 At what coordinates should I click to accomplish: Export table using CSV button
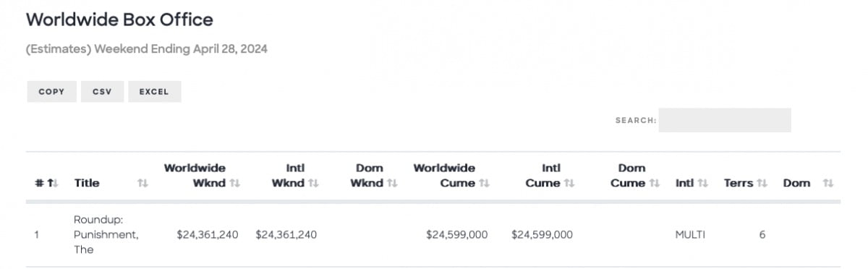tap(102, 92)
